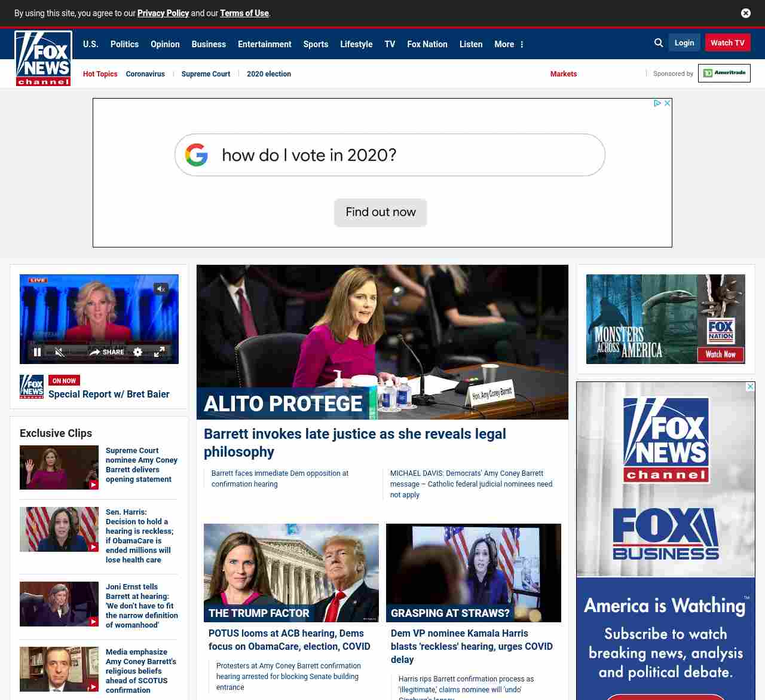The image size is (765, 700).
Task: Open the Markets link
Action: pos(563,74)
